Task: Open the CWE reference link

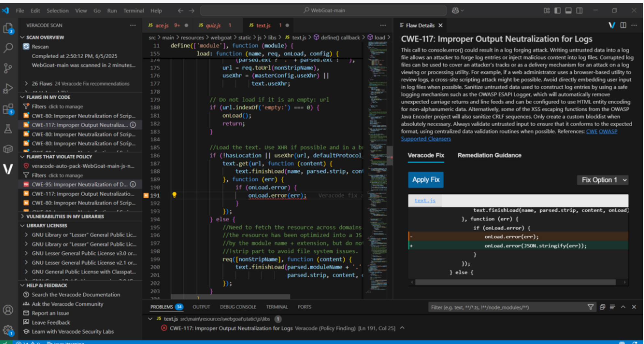Action: [x=592, y=132]
